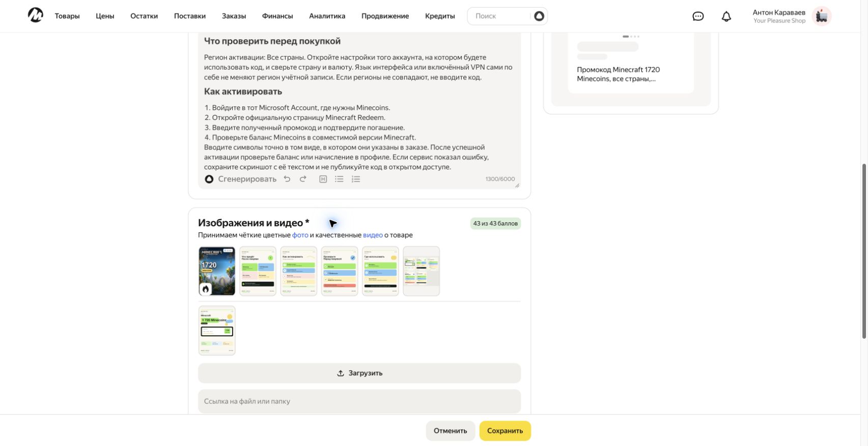Viewport: 868px width, 446px height.
Task: Upload files with the Загрузить button
Action: coord(359,373)
